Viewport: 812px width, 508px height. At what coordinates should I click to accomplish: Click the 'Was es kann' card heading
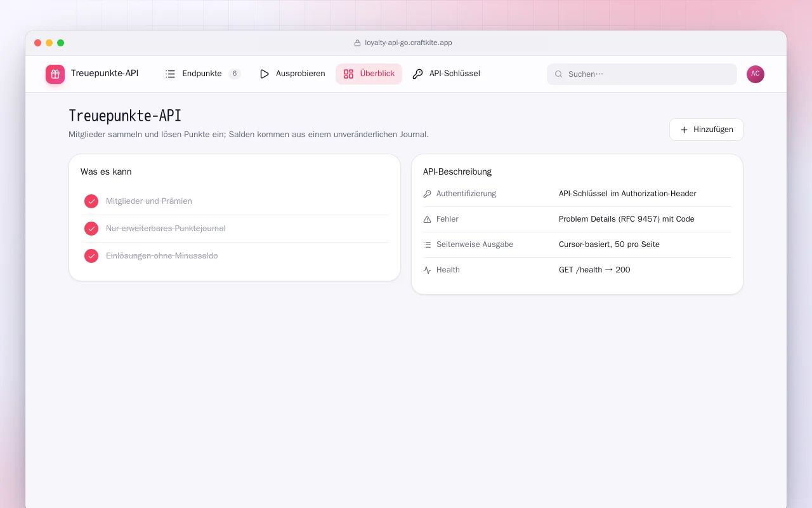point(106,171)
